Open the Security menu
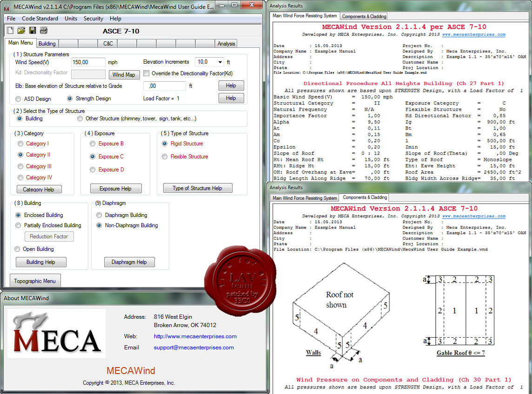 point(93,19)
